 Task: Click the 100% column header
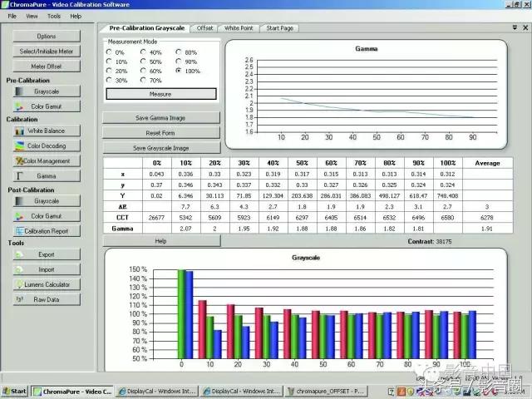pos(447,163)
